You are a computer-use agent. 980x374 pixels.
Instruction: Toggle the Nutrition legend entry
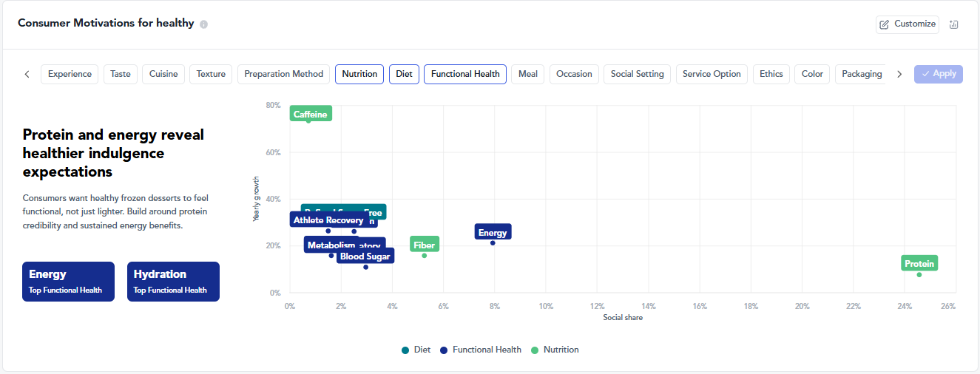[x=555, y=350]
